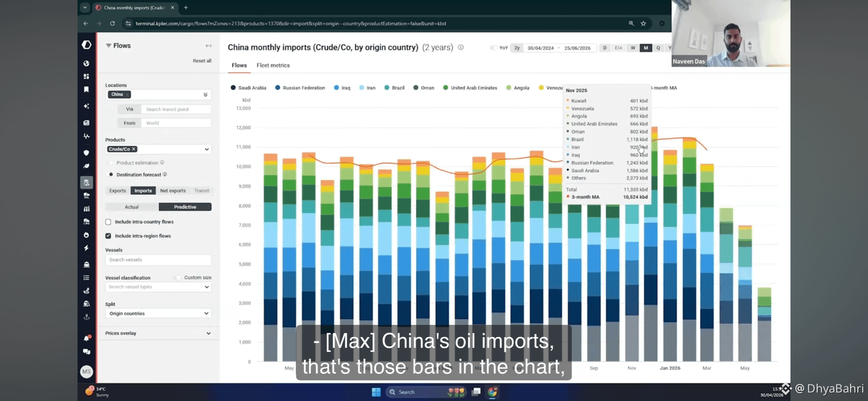The image size is (868, 401).
Task: Open the flame gas icon in sidebar
Action: click(86, 235)
